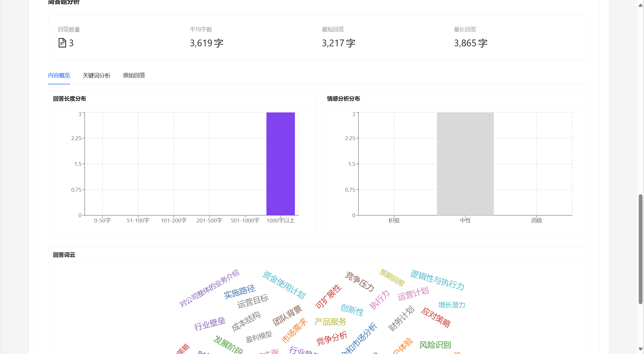Click word cloud term 产品服务
The width and height of the screenshot is (644, 354).
click(330, 322)
